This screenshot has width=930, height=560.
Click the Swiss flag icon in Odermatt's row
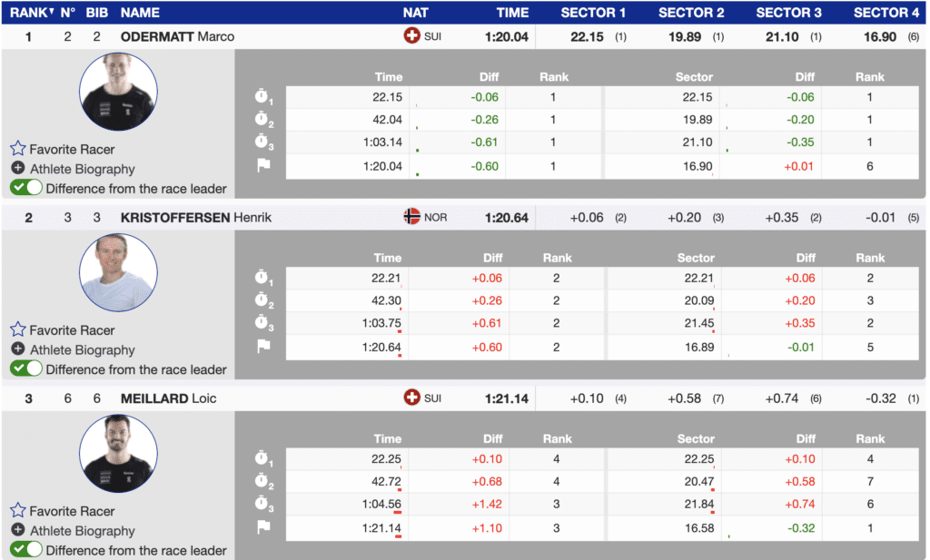[x=411, y=36]
